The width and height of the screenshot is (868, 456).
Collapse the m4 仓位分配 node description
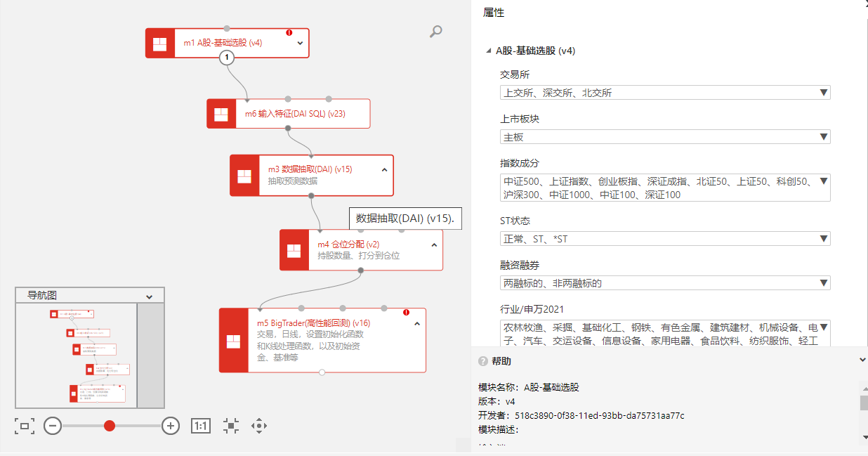[434, 245]
